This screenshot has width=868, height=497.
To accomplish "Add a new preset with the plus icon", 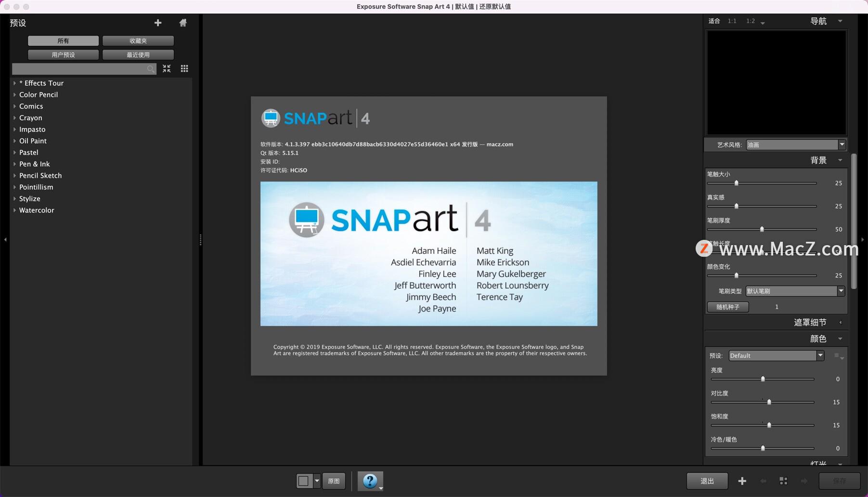I will pos(158,23).
